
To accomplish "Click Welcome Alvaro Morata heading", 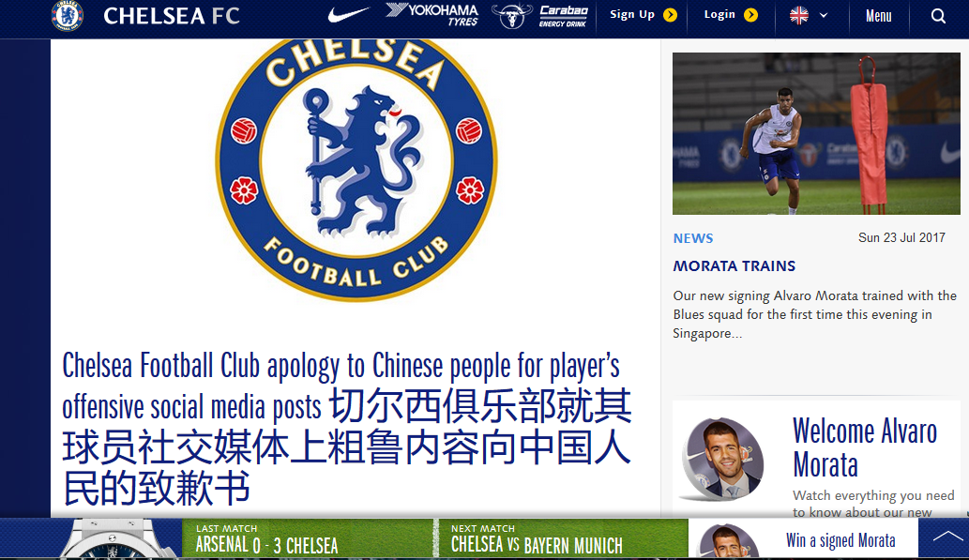I will (x=865, y=448).
